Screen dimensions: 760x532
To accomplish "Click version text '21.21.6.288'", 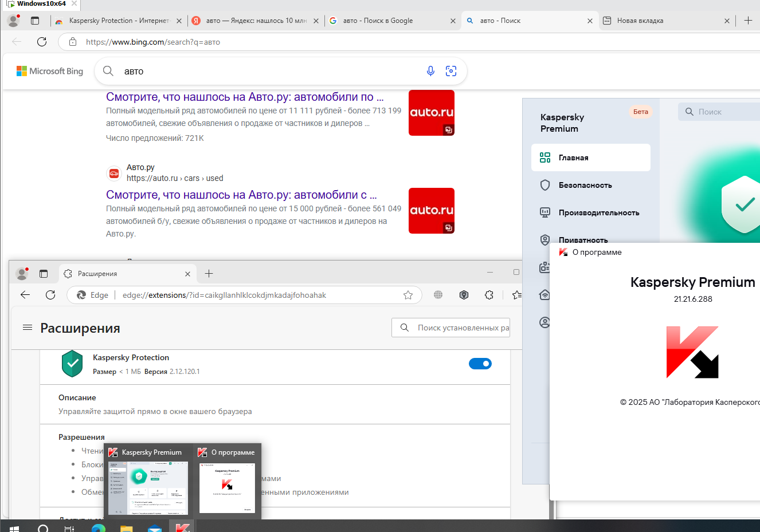I will [x=693, y=299].
